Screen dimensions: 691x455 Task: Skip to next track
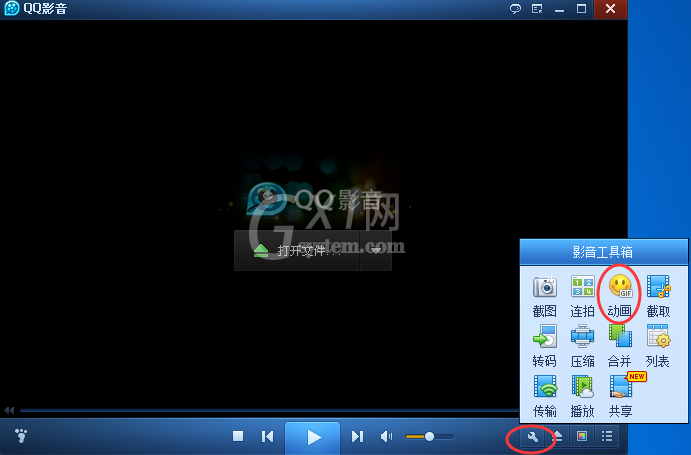click(357, 436)
